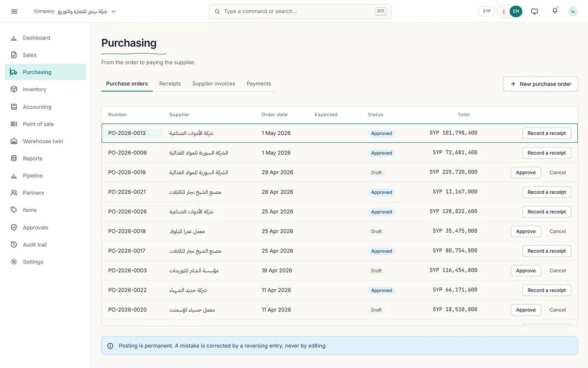Select the Pipeline chart icon
588x368 pixels.
[14, 176]
